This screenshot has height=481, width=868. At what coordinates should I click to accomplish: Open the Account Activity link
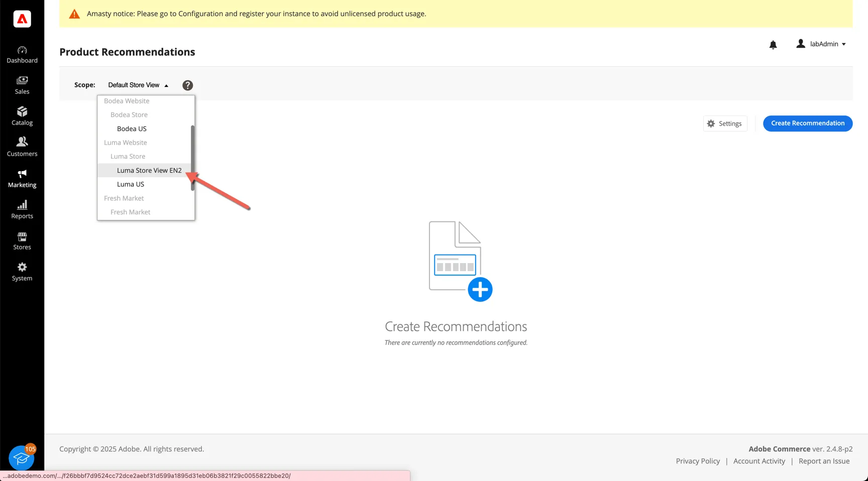point(759,461)
